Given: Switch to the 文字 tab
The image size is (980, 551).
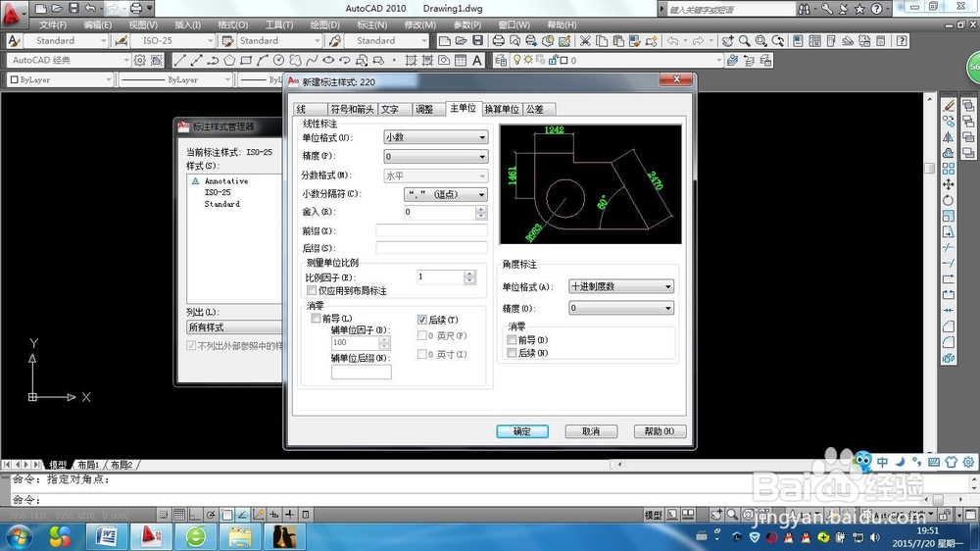Looking at the screenshot, I should pyautogui.click(x=395, y=109).
